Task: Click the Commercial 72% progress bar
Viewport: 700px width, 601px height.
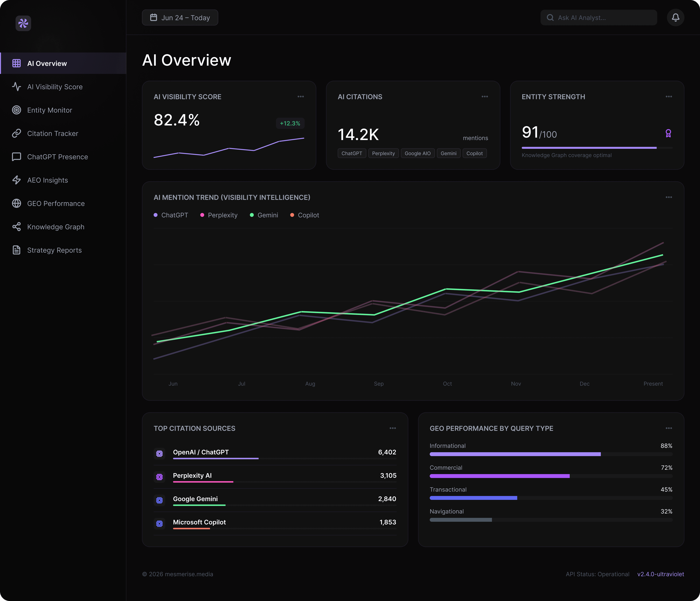Action: (x=551, y=476)
